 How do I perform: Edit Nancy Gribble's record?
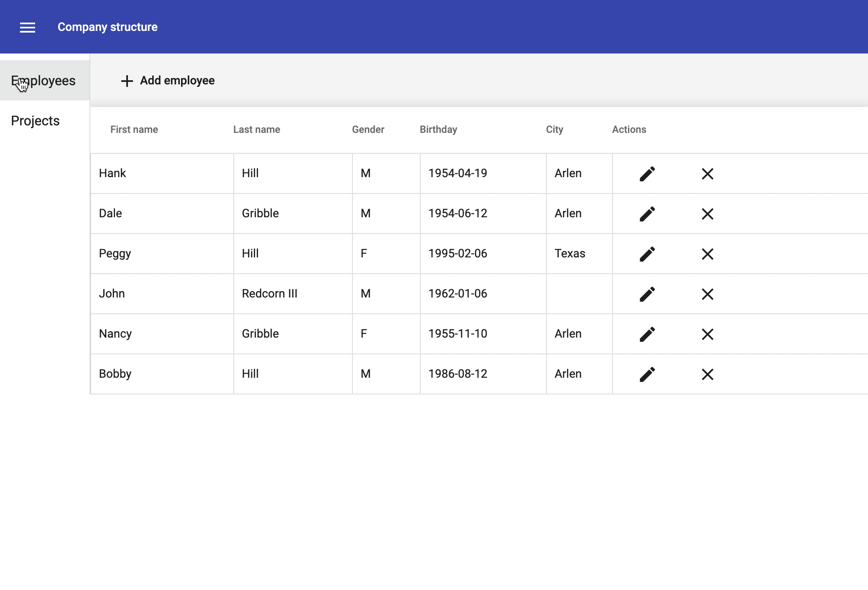click(x=647, y=334)
